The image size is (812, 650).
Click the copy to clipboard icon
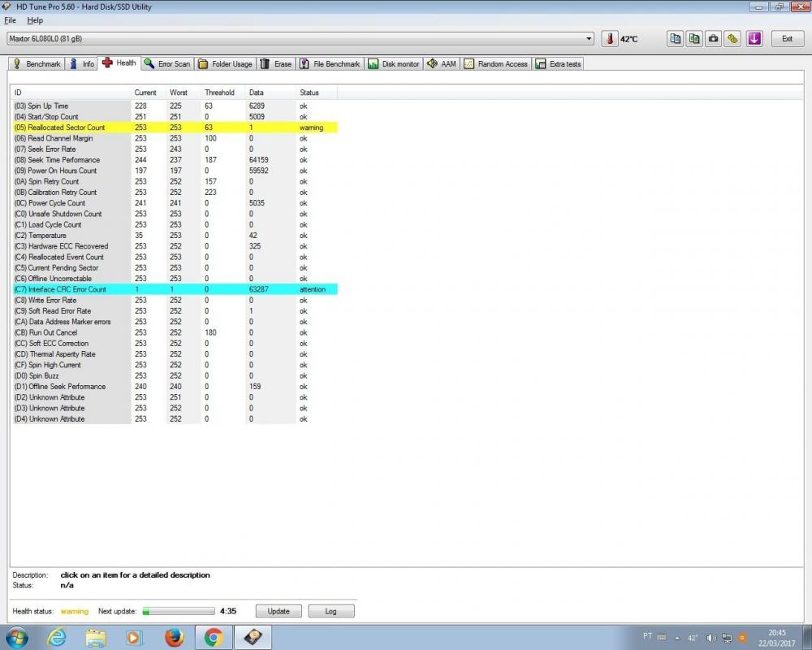(676, 38)
